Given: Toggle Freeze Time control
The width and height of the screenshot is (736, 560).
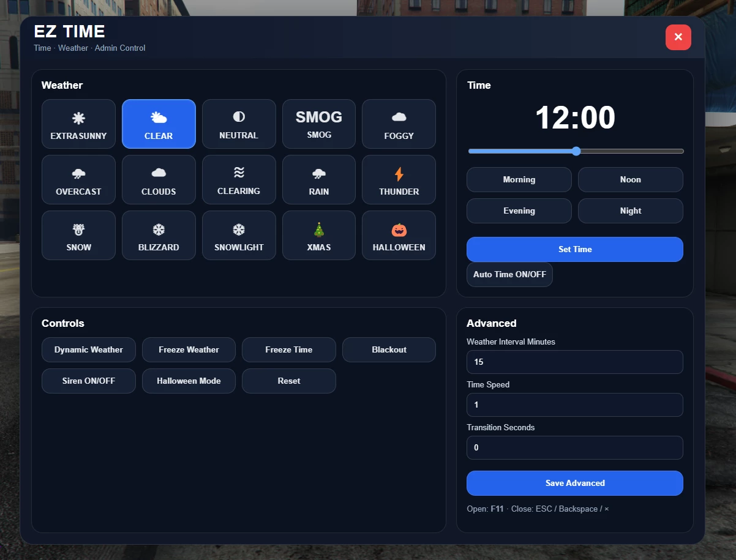Looking at the screenshot, I should tap(289, 349).
